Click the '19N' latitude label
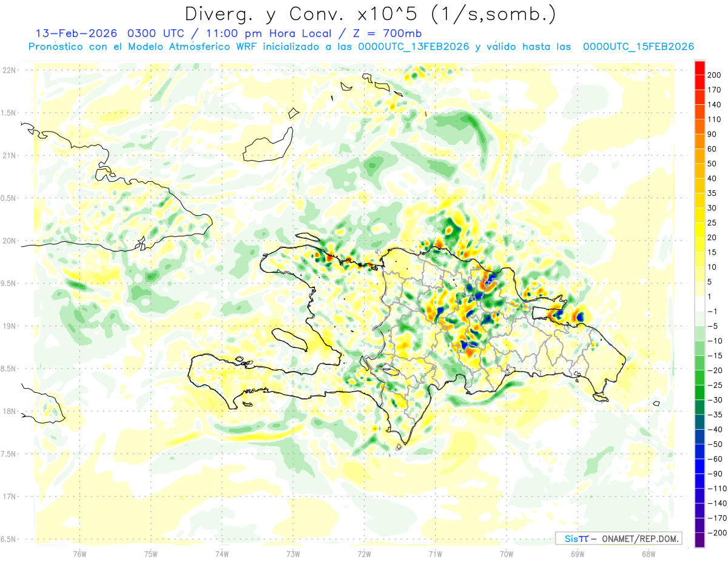Screen dimensions: 728x562 coord(10,326)
